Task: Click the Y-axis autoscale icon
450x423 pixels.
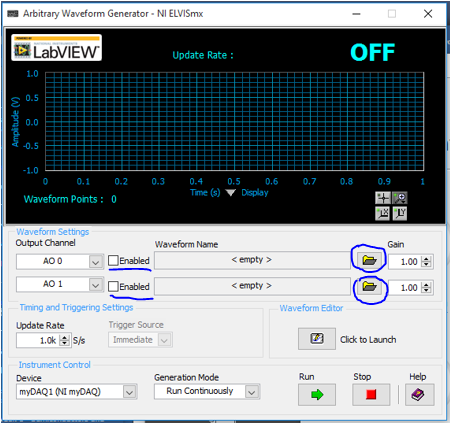Action: (400, 213)
